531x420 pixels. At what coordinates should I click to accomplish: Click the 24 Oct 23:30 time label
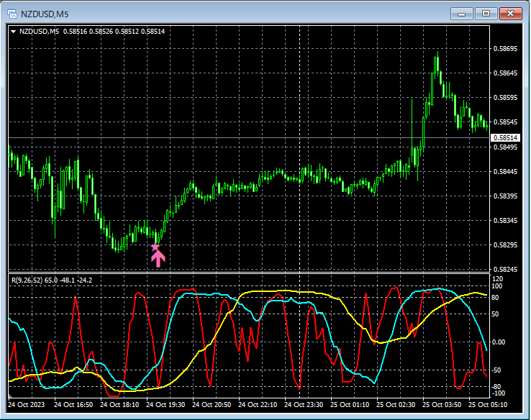[304, 405]
